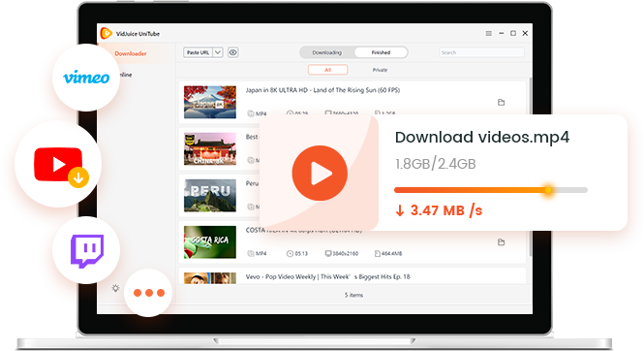Viewport: 644px width, 351px height.
Task: Select the All filter tab
Action: [327, 70]
